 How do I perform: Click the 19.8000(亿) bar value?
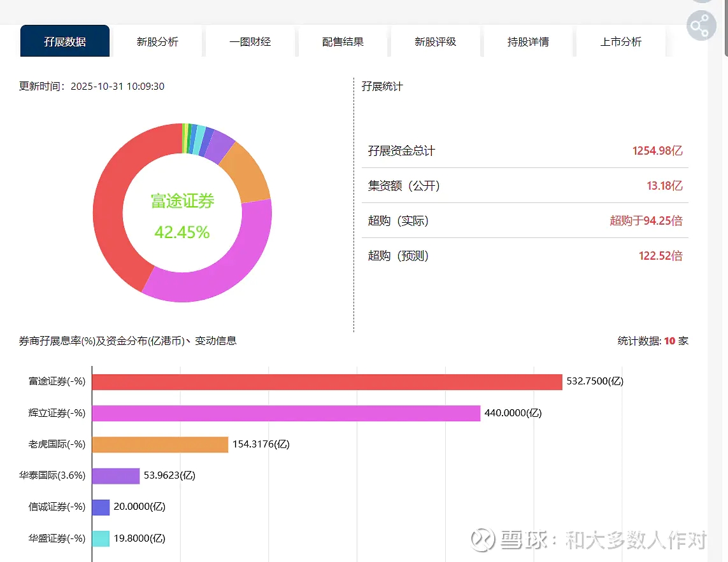[x=139, y=538]
